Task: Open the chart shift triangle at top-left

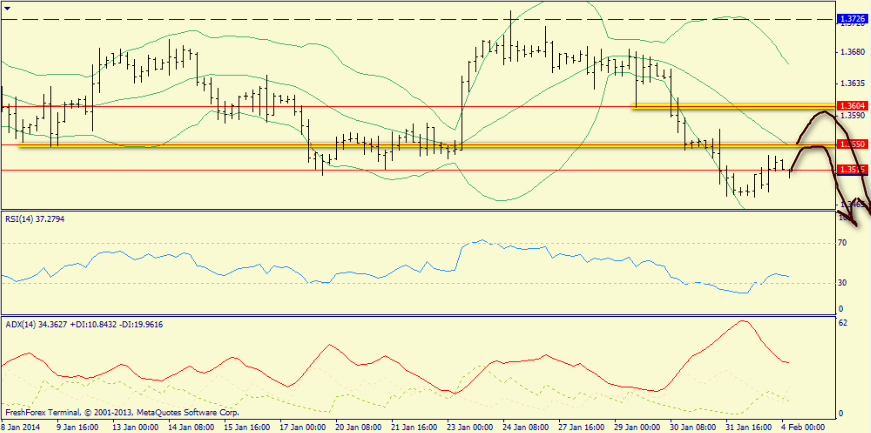Action: 7,7
